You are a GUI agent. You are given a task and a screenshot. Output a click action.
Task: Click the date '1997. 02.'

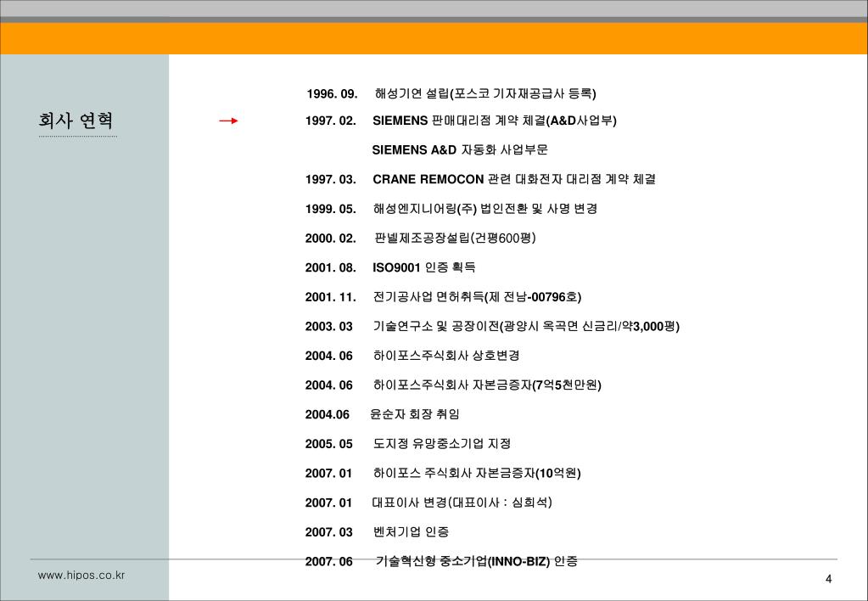pos(330,121)
